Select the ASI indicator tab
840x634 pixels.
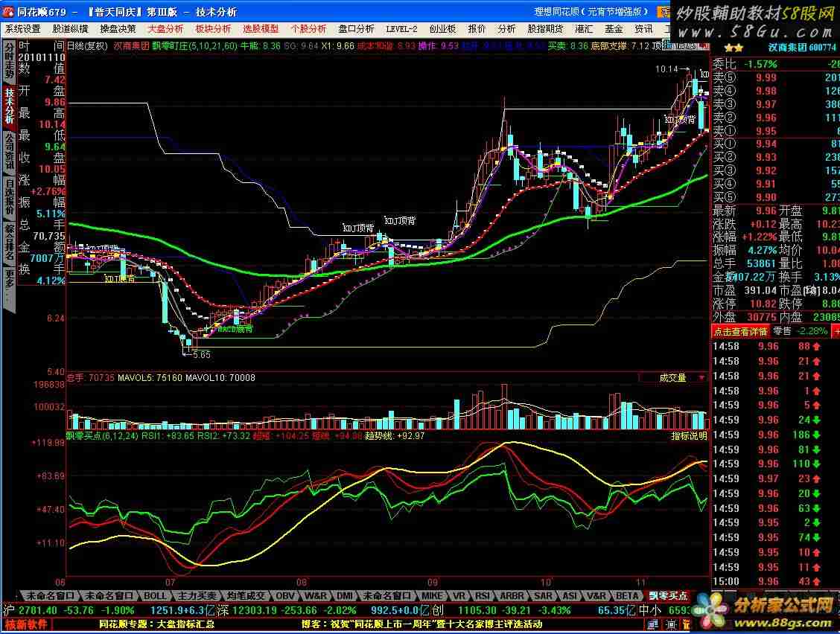tap(570, 595)
